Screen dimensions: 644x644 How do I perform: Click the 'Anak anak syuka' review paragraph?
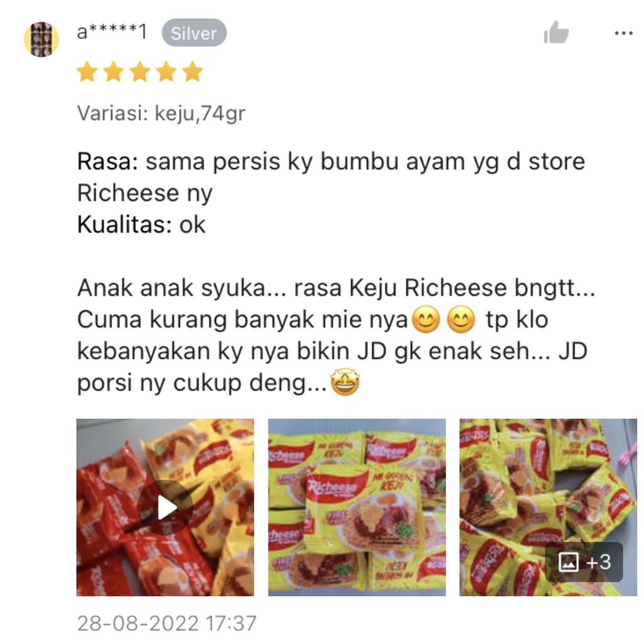(x=336, y=335)
